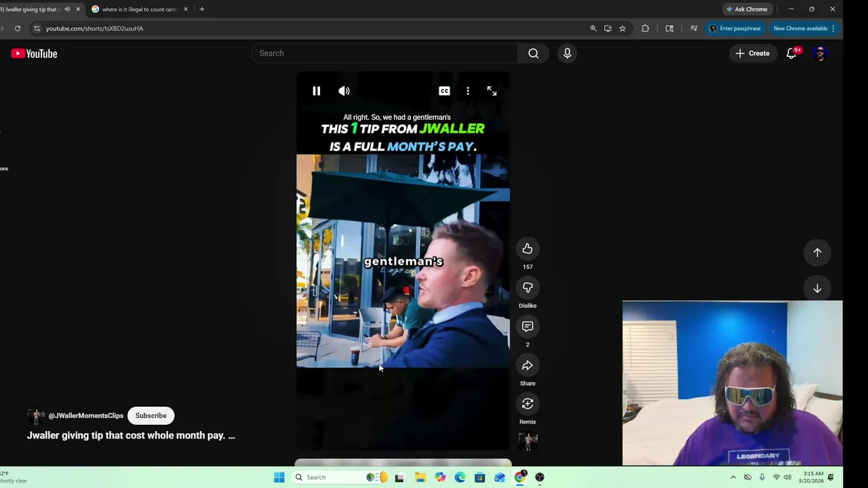Image resolution: width=868 pixels, height=488 pixels.
Task: Toggle closed captions on the Short
Action: [x=444, y=91]
